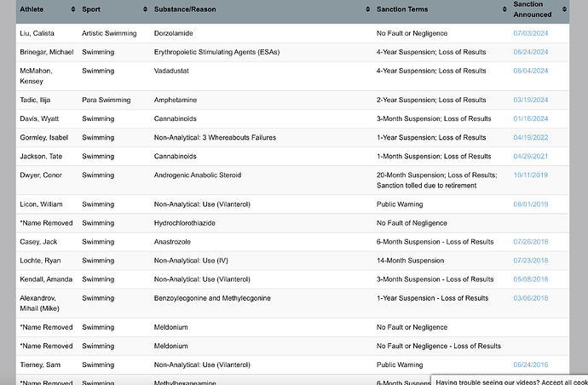Select athlete name Alexandrov, Mihail (Mike)
The image size is (588, 385).
[39, 303]
